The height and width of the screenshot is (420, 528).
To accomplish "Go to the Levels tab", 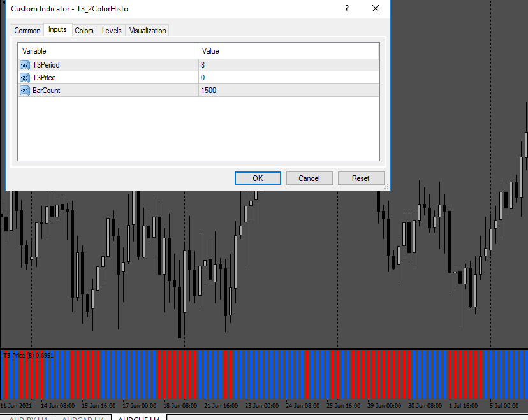I will [112, 31].
